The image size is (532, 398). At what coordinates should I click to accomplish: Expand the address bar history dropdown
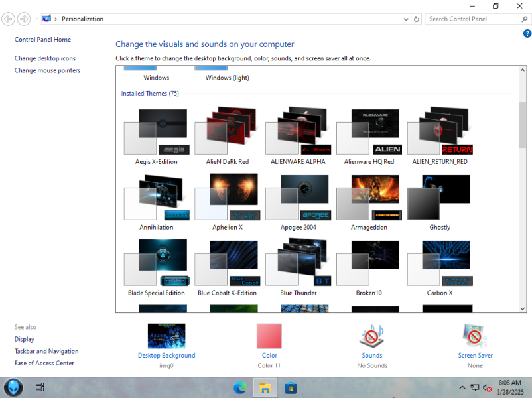click(406, 19)
